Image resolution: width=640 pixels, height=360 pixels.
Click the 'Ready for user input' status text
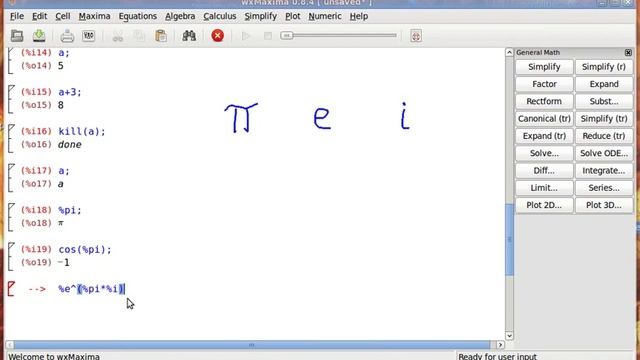point(498,356)
